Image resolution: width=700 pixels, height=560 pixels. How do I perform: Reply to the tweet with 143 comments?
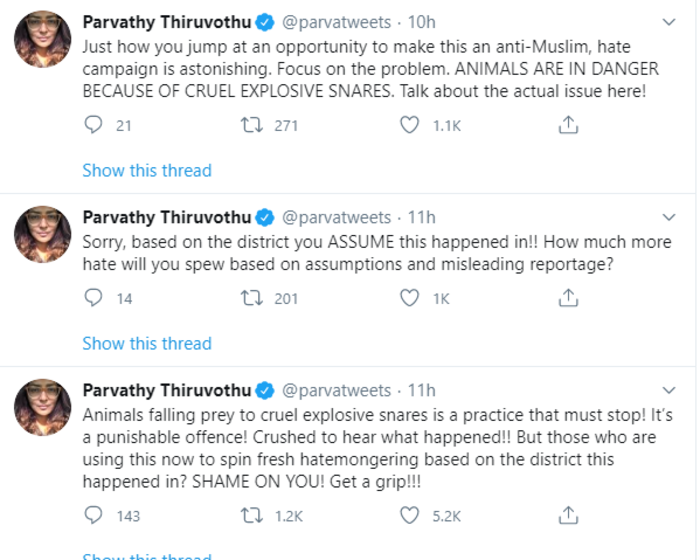[x=93, y=515]
